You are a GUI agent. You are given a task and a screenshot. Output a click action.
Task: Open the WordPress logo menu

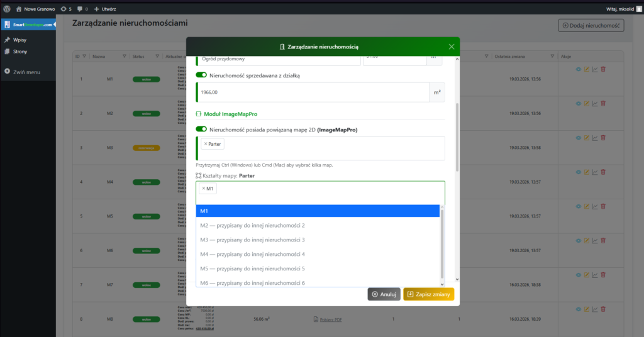[x=7, y=9]
